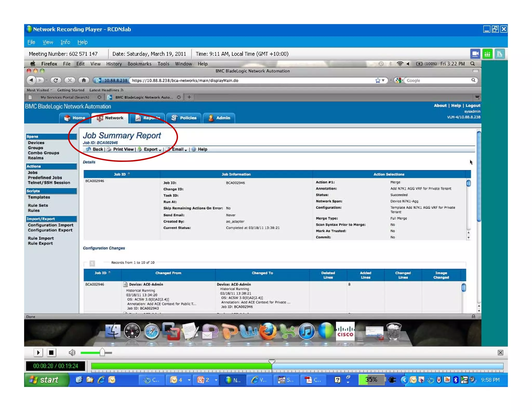
Task: Click the Windows Start button
Action: click(46, 380)
